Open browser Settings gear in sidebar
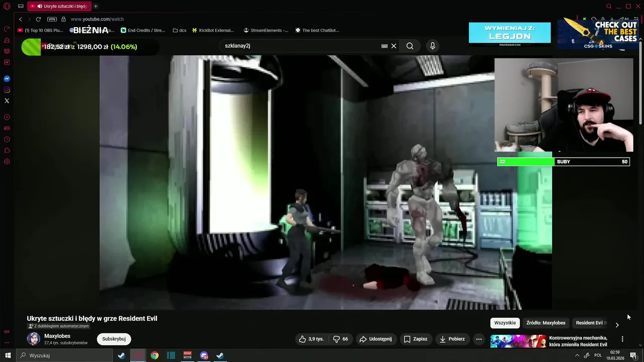Viewport: 644px width, 362px height. (7, 161)
